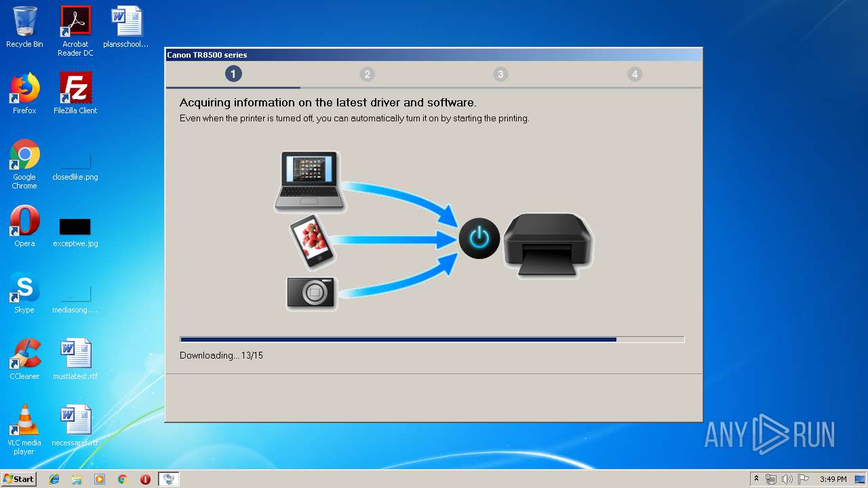Open Internet Explorer from the taskbar

point(54,479)
